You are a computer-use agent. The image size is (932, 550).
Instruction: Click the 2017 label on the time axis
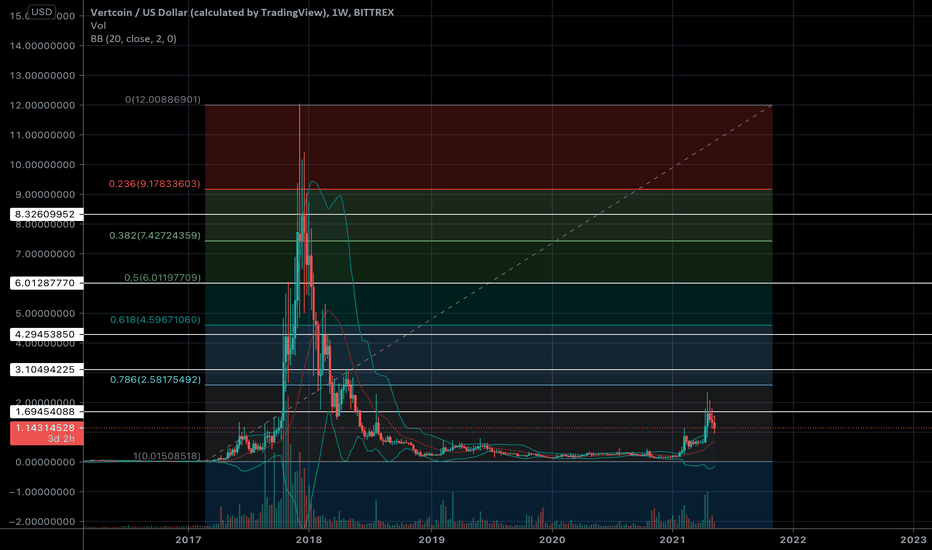(x=188, y=539)
